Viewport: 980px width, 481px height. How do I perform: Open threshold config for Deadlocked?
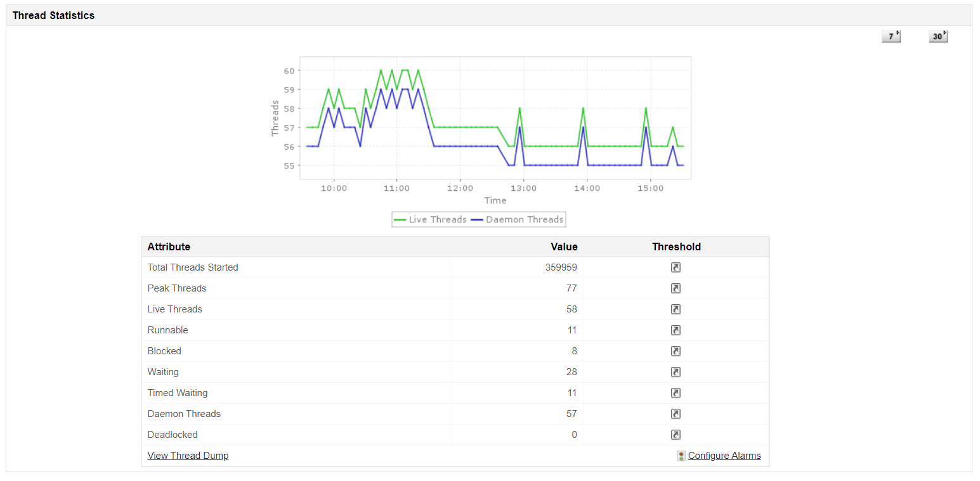pos(675,434)
